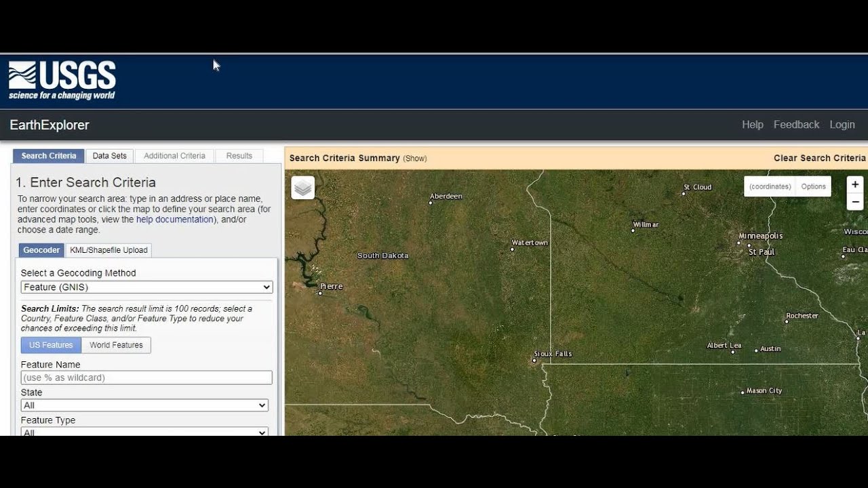Select US Features toggle

pyautogui.click(x=51, y=345)
